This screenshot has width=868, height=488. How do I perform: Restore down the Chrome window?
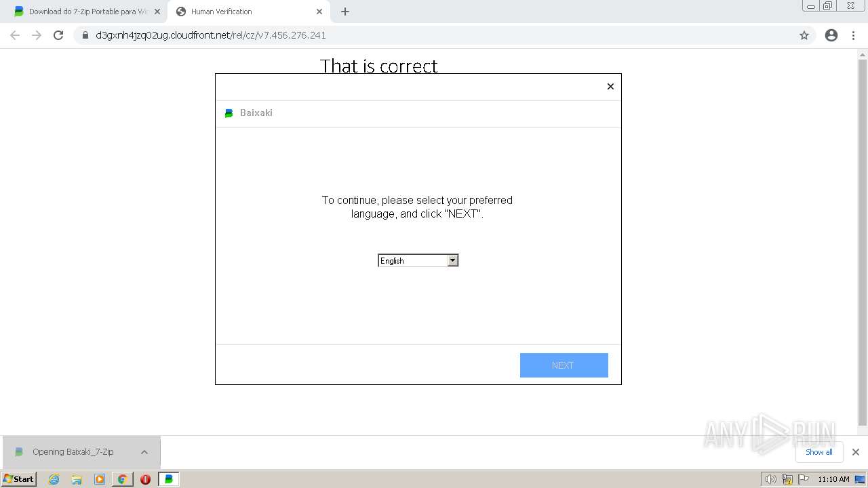(828, 6)
